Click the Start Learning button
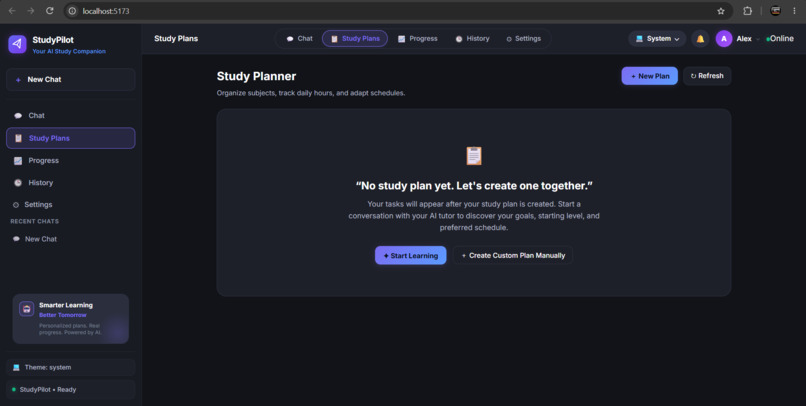Image resolution: width=806 pixels, height=406 pixels. [411, 255]
